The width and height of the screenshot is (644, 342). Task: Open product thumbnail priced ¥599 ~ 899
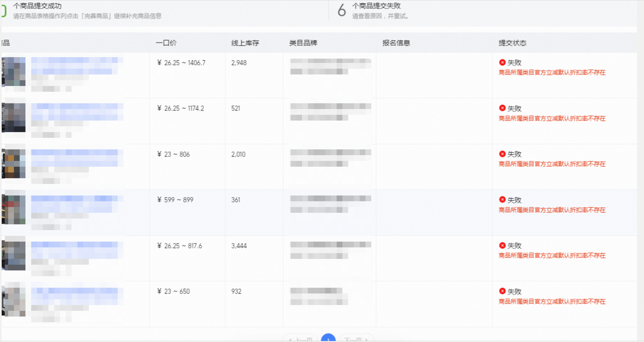(13, 209)
